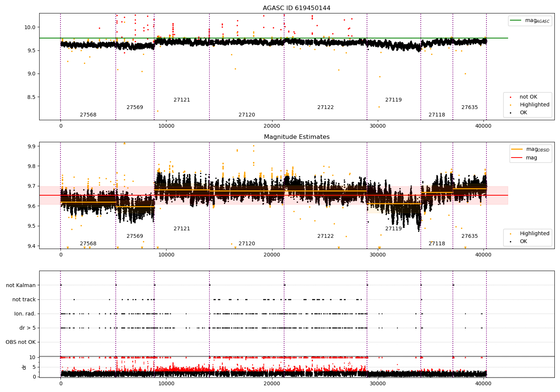The image size is (560, 392).
Task: Click the "OBS not OK" axis label
Action: tap(21, 342)
